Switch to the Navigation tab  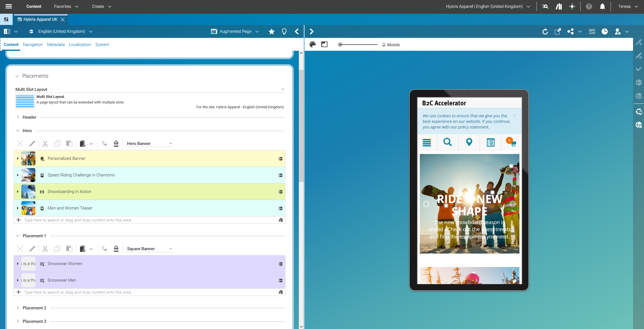tap(33, 45)
